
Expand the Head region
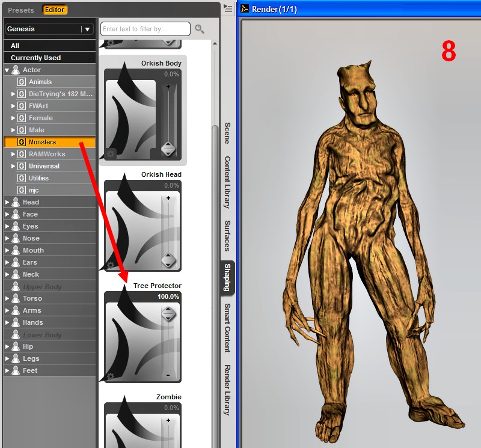click(7, 202)
